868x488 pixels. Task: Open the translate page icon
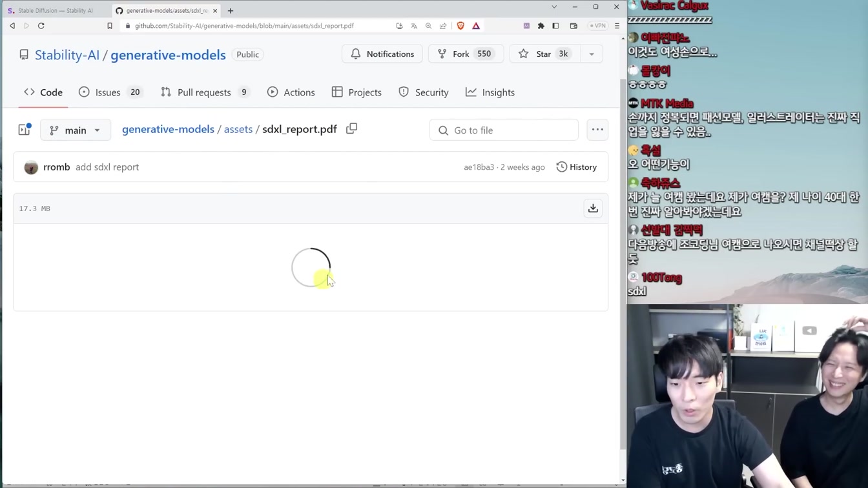414,26
